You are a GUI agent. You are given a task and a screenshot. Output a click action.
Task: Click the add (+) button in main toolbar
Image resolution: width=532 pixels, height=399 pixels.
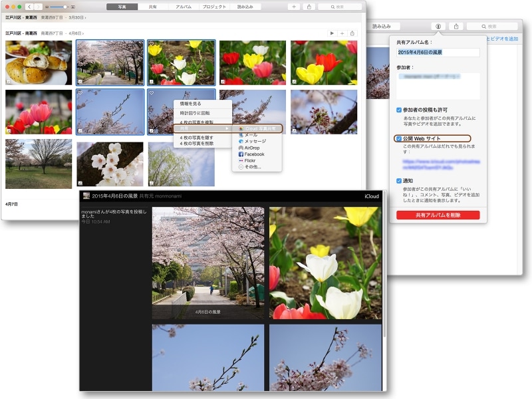pyautogui.click(x=294, y=7)
